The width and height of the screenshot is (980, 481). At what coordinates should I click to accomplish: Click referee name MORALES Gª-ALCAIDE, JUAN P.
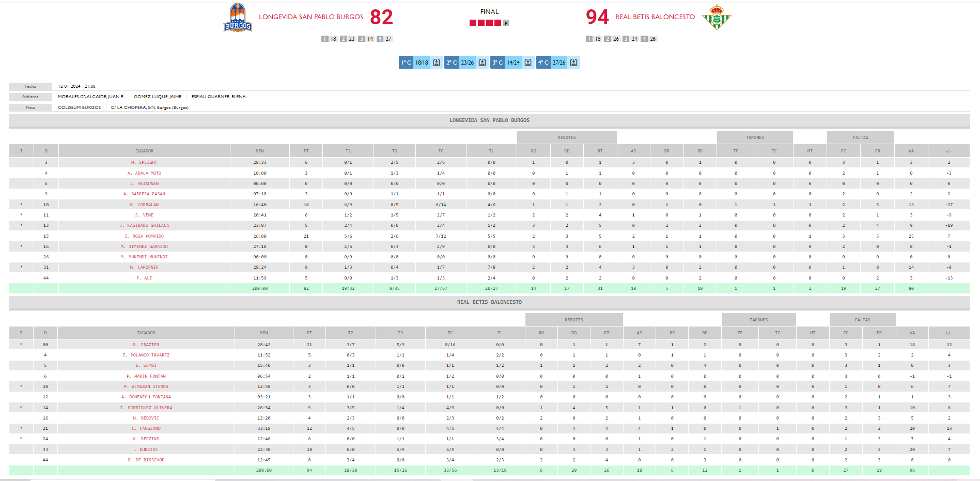coord(91,97)
